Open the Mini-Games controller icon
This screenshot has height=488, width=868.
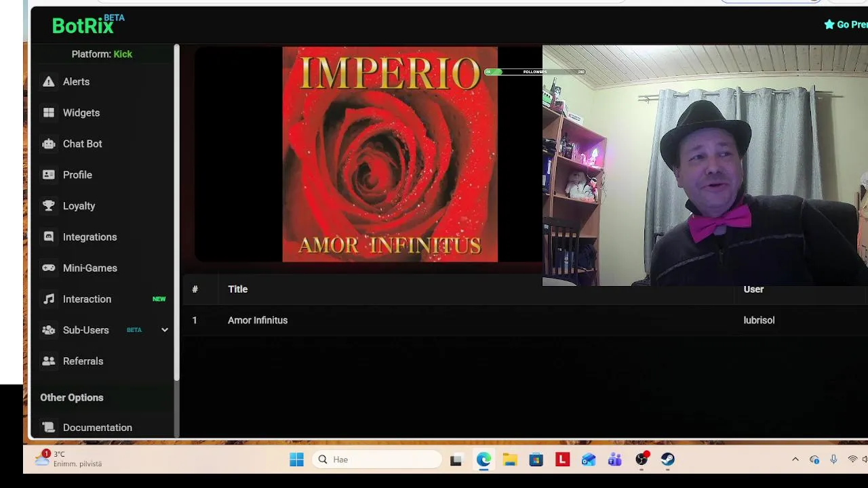(x=48, y=268)
